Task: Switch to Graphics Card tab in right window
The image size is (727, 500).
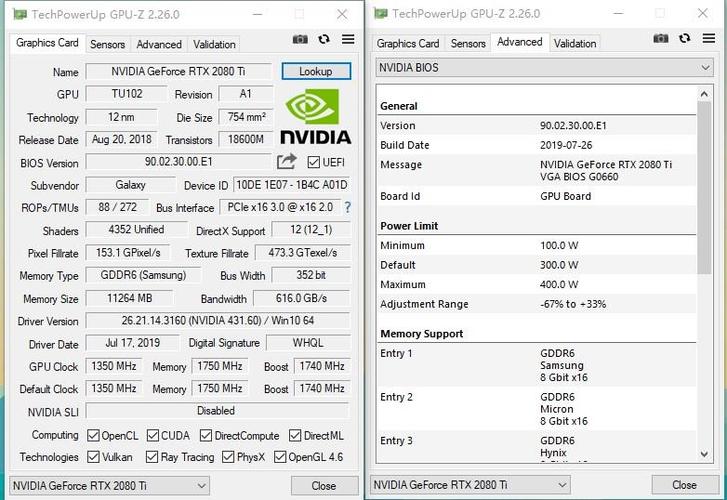Action: coord(408,44)
